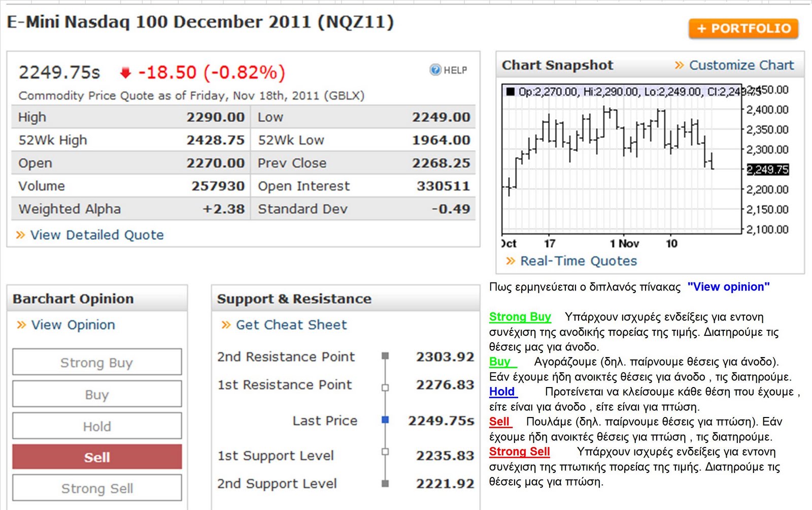Viewport: 812px width, 510px height.
Task: Click the 2nd Support Level gray marker
Action: pyautogui.click(x=385, y=484)
